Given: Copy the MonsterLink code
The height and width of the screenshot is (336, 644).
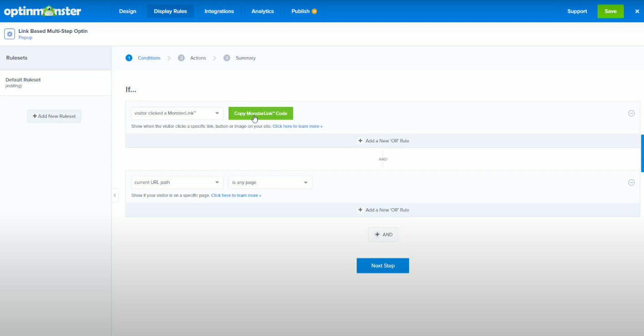Looking at the screenshot, I should click(261, 113).
